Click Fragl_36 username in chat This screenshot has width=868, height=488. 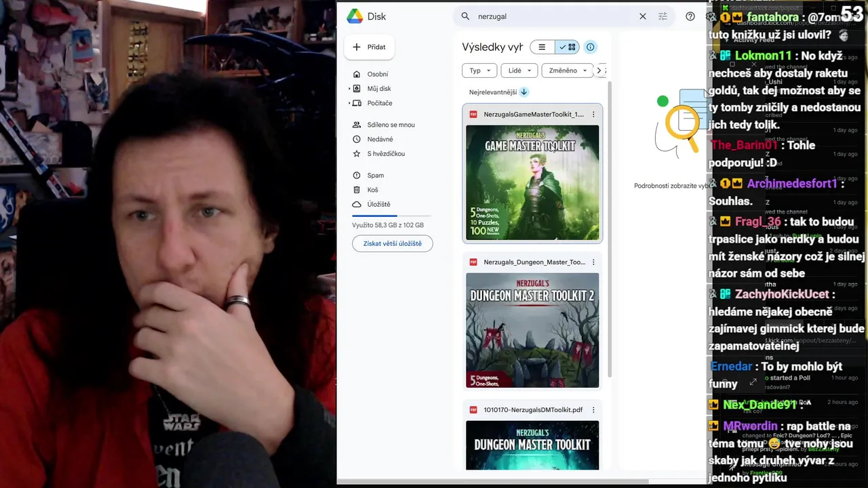[758, 222]
